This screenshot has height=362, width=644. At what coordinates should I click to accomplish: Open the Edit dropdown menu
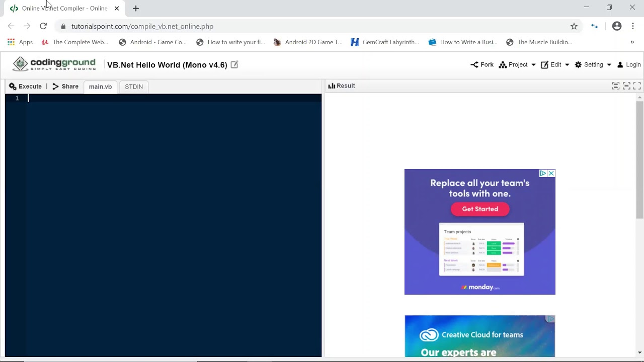pos(555,64)
